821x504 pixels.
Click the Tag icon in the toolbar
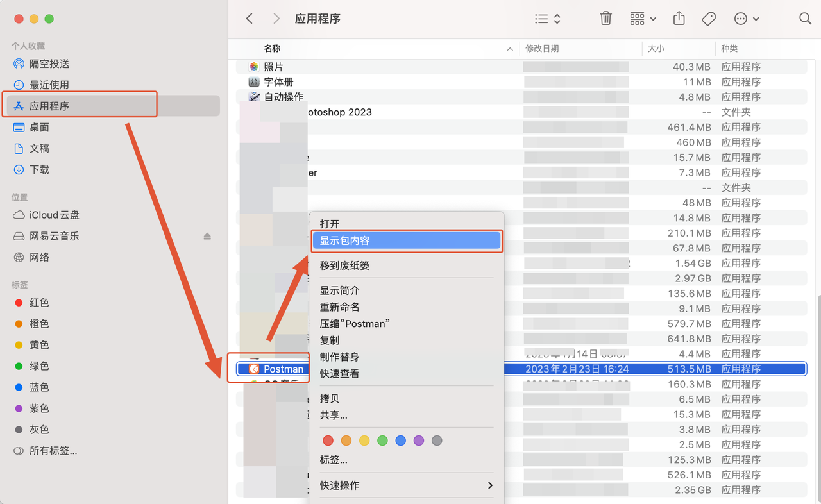708,19
